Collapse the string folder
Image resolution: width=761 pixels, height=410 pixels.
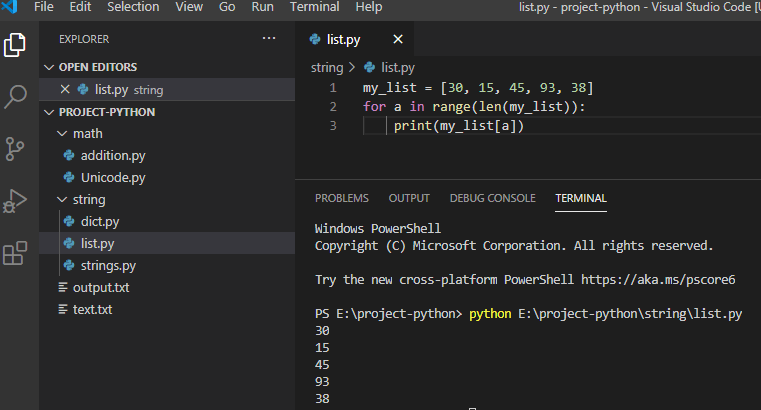point(62,199)
